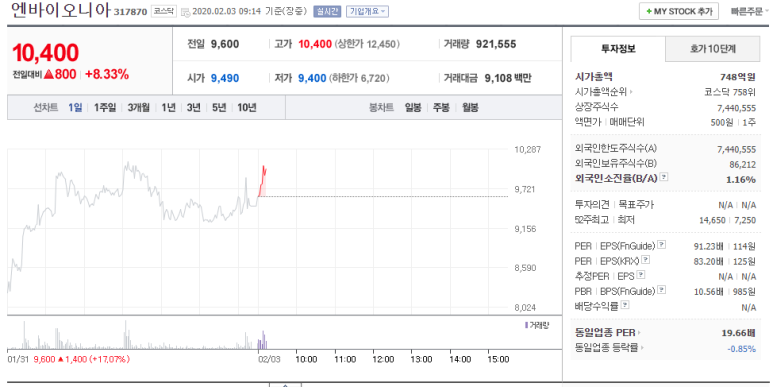The width and height of the screenshot is (773, 387).
Task: Click the 10.56배 PBR value
Action: pyautogui.click(x=708, y=292)
